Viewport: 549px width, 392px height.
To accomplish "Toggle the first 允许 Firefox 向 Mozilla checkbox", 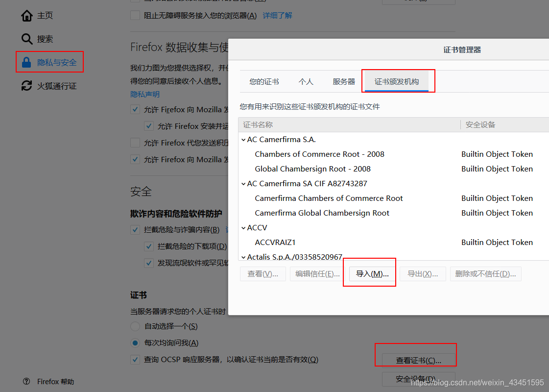I will (x=135, y=109).
